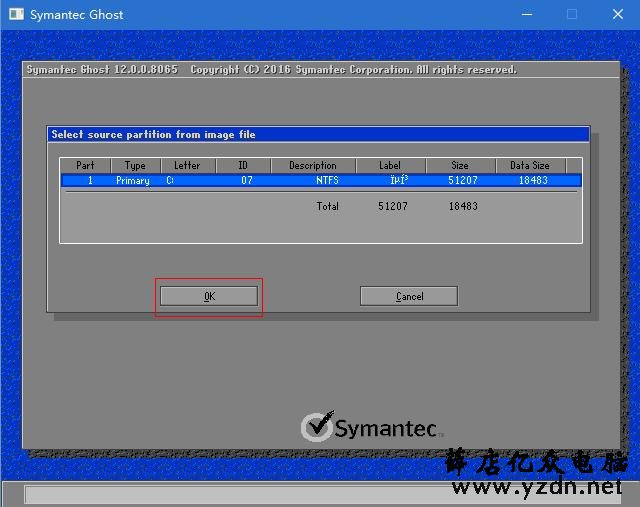Click size 51207 in partition row
This screenshot has height=507, width=640.
tap(462, 180)
